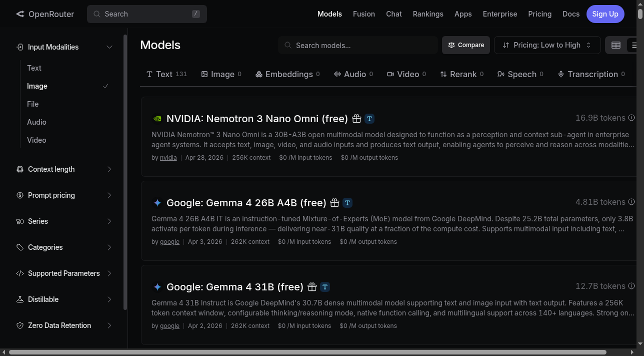Image resolution: width=644 pixels, height=356 pixels.
Task: Open Docs in the top navigation
Action: (571, 14)
